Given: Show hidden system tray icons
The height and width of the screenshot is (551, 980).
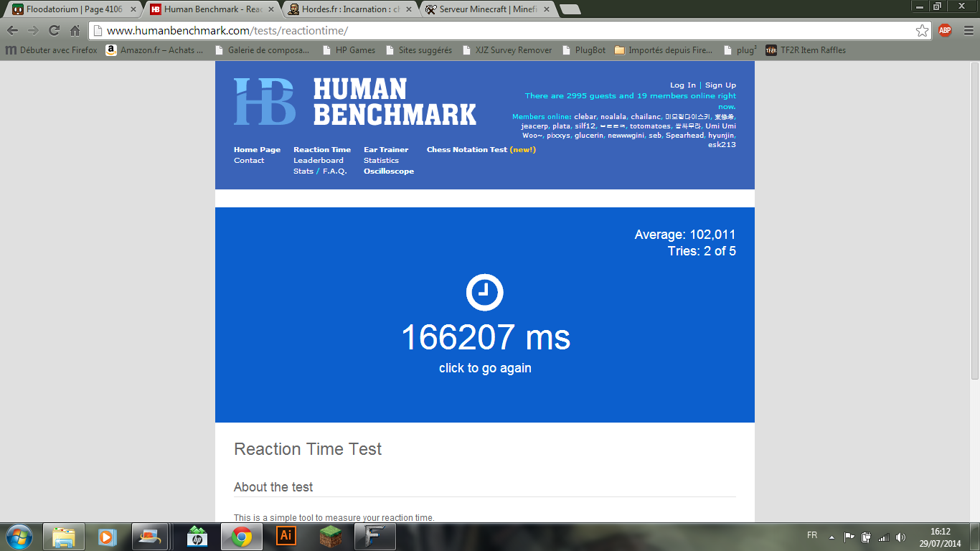Looking at the screenshot, I should tap(831, 537).
